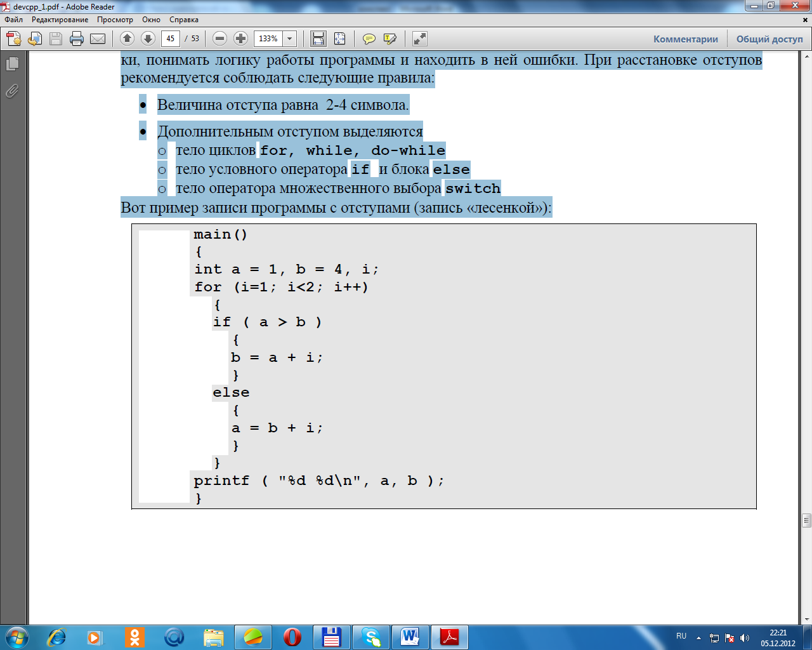Click the code line "int a = 1, b = 4, i;"

coord(287,269)
